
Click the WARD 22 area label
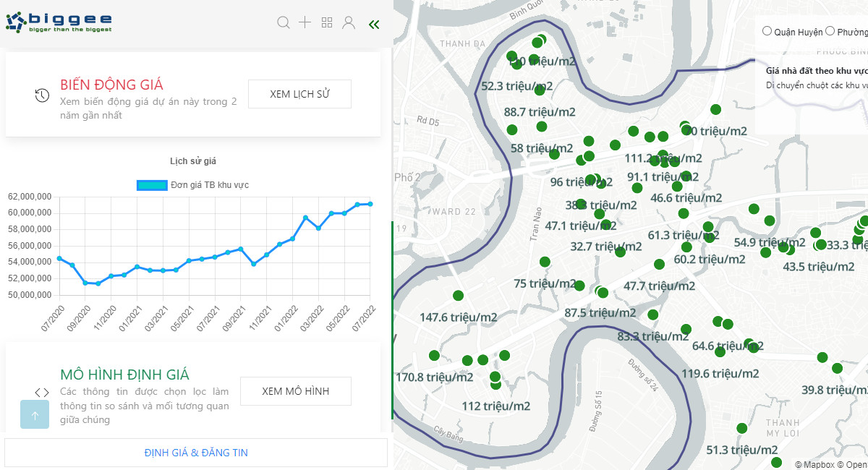click(x=454, y=212)
